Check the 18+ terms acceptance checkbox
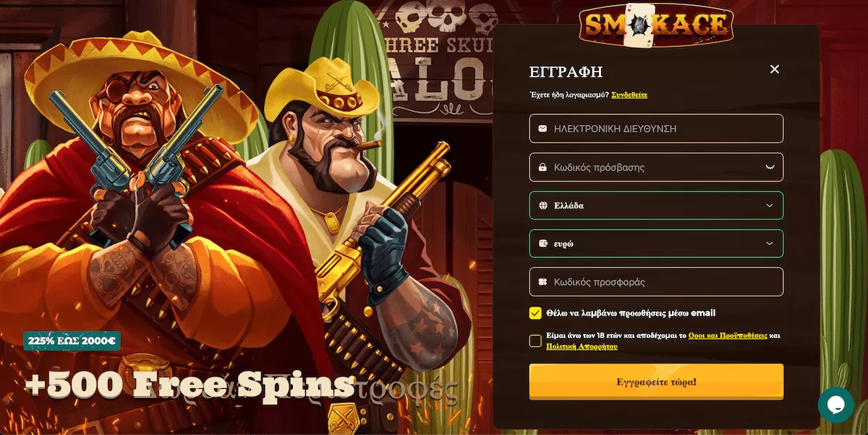The width and height of the screenshot is (868, 435). tap(535, 341)
